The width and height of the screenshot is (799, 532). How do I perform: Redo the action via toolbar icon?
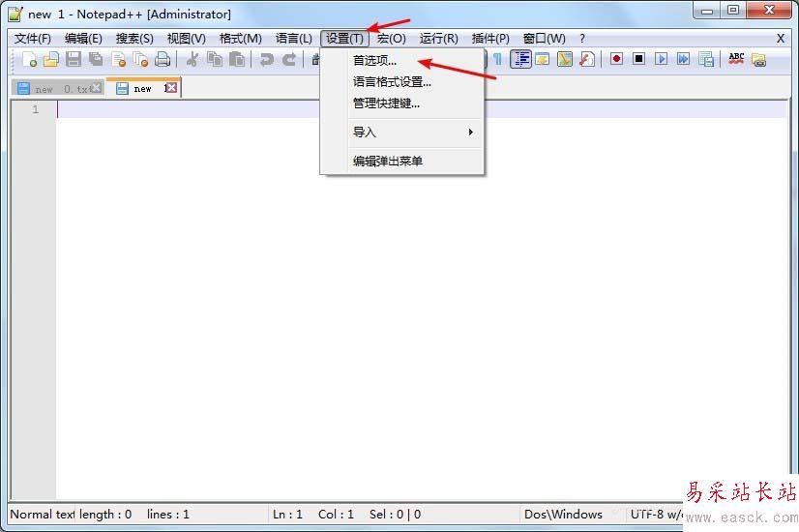click(289, 60)
